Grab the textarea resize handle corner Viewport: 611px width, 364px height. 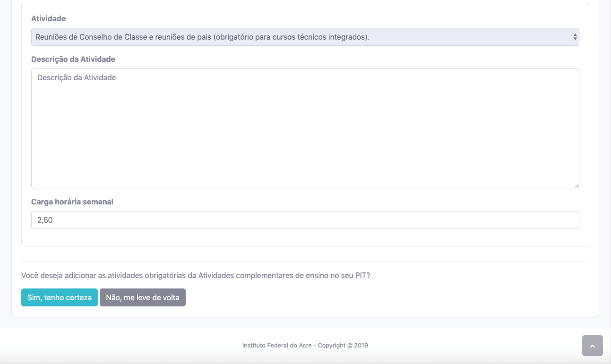tap(577, 186)
